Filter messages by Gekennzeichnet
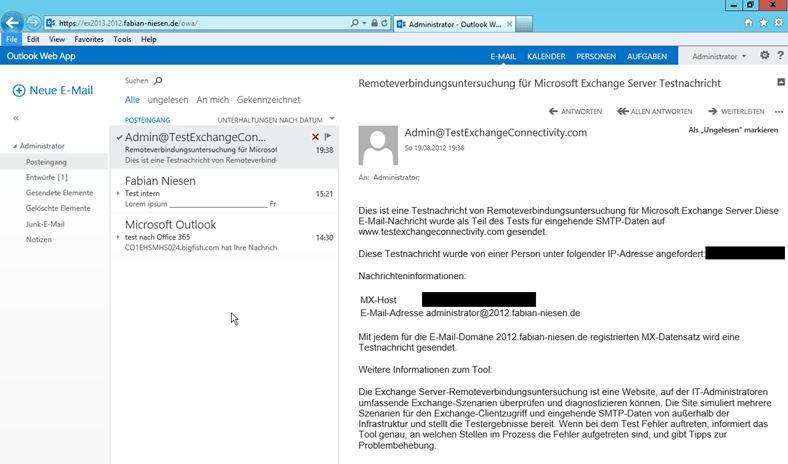The width and height of the screenshot is (788, 464). click(268, 100)
